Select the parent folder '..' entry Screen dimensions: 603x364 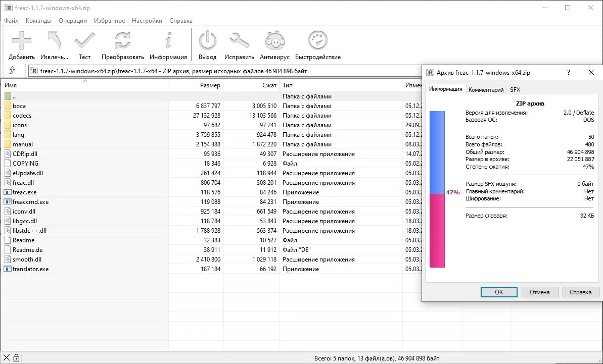point(212,96)
